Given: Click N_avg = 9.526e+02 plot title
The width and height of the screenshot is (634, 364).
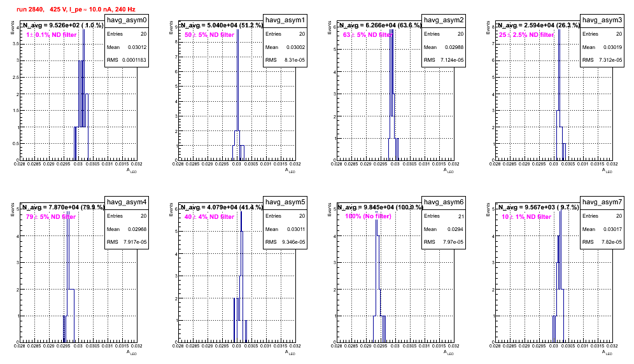Looking at the screenshot, I should [x=63, y=25].
